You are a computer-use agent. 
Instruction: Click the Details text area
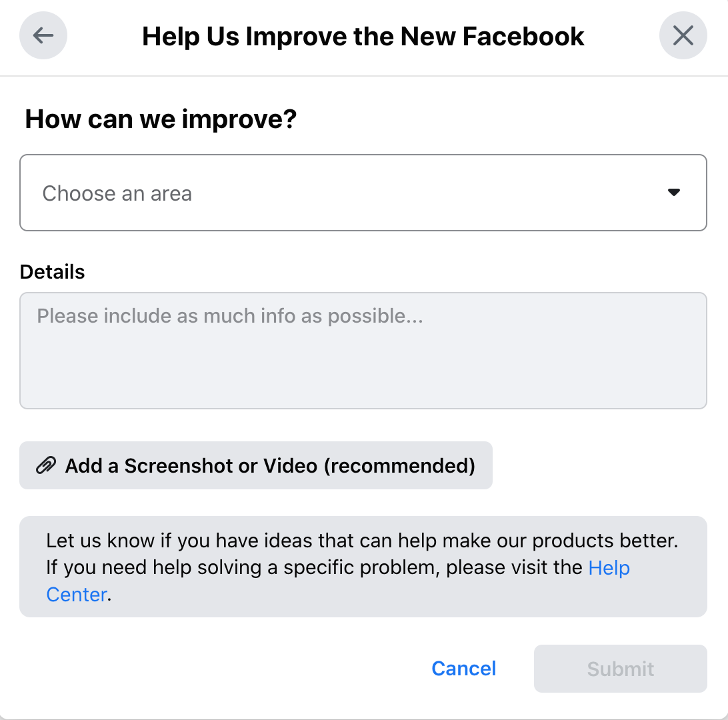click(x=363, y=350)
